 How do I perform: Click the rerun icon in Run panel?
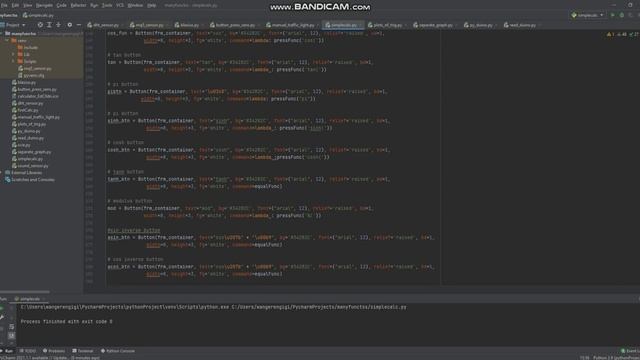pyautogui.click(x=2, y=309)
